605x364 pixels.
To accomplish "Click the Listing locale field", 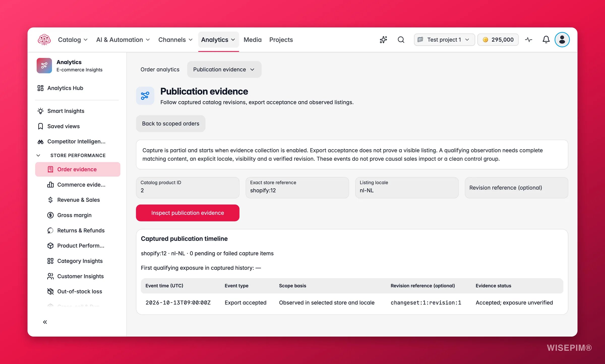I will 407,188.
